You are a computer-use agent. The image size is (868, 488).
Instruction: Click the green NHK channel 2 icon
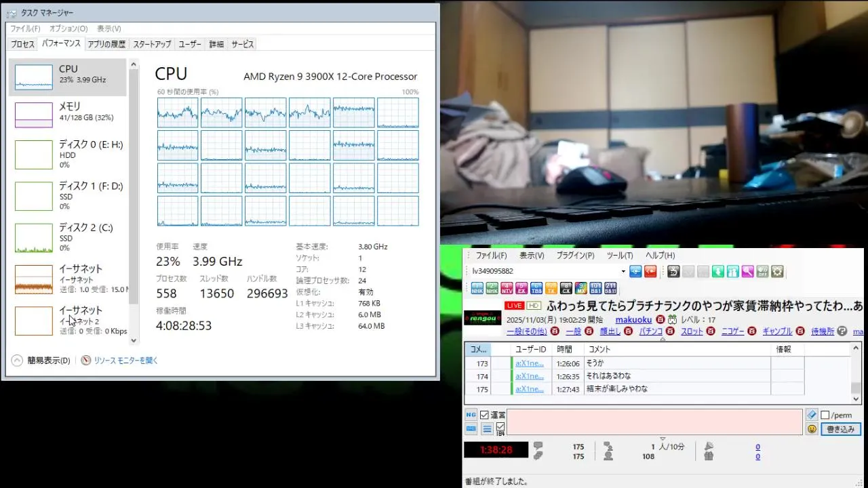492,288
